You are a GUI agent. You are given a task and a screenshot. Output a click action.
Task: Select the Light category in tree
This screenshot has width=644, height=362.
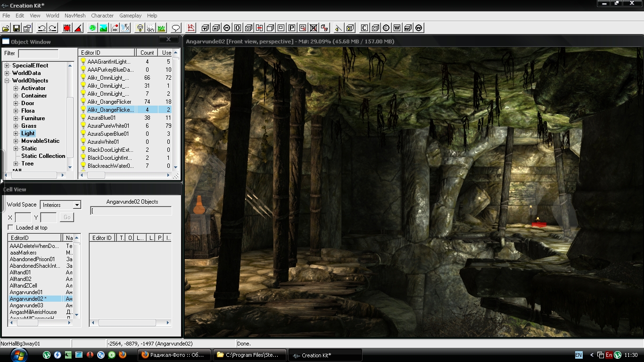tap(28, 133)
